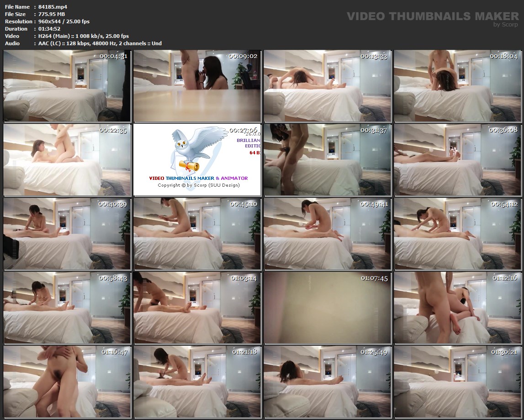Select the thumbnail timestamped 00:04:31

tap(67, 86)
